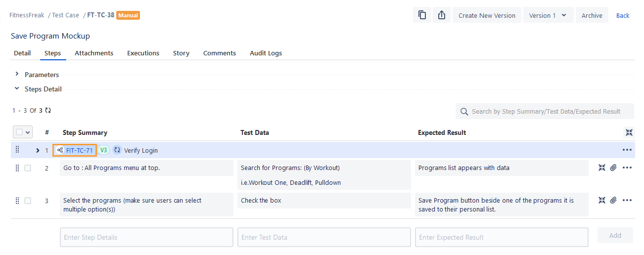The height and width of the screenshot is (255, 644).
Task: Click the copy test case icon
Action: pyautogui.click(x=422, y=15)
